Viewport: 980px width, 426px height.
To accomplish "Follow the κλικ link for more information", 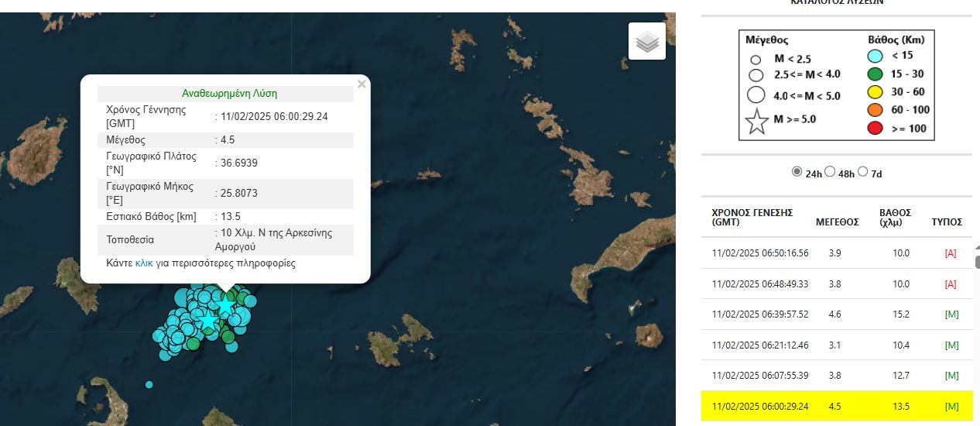I will point(144,263).
